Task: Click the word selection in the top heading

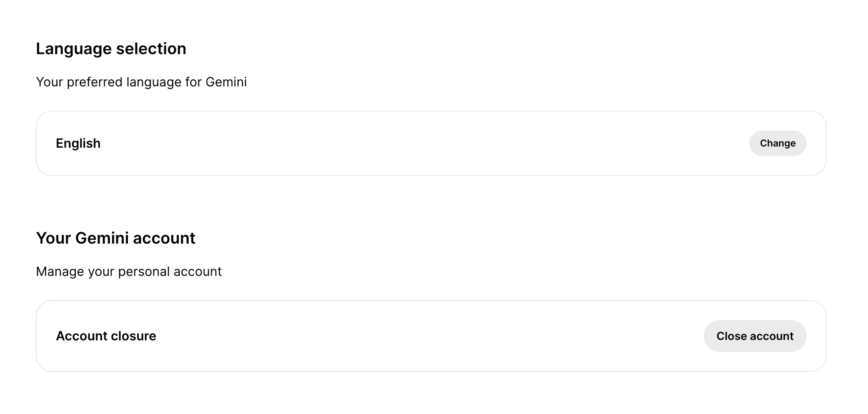Action: pyautogui.click(x=151, y=49)
